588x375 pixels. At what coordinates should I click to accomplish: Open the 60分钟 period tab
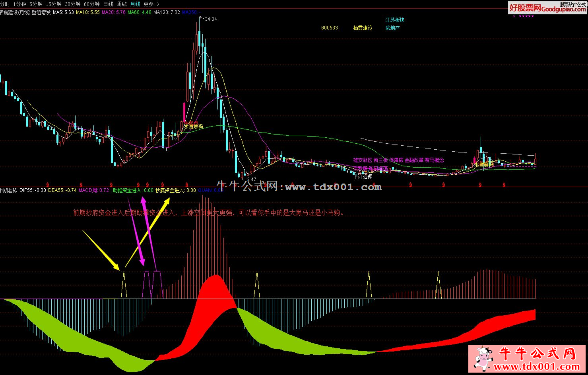pos(92,4)
